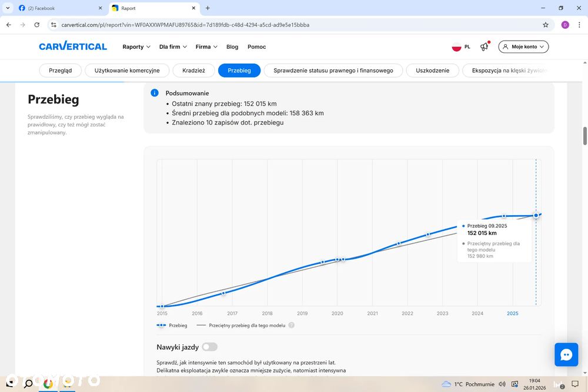
Task: Open the Blog menu link
Action: 232,47
